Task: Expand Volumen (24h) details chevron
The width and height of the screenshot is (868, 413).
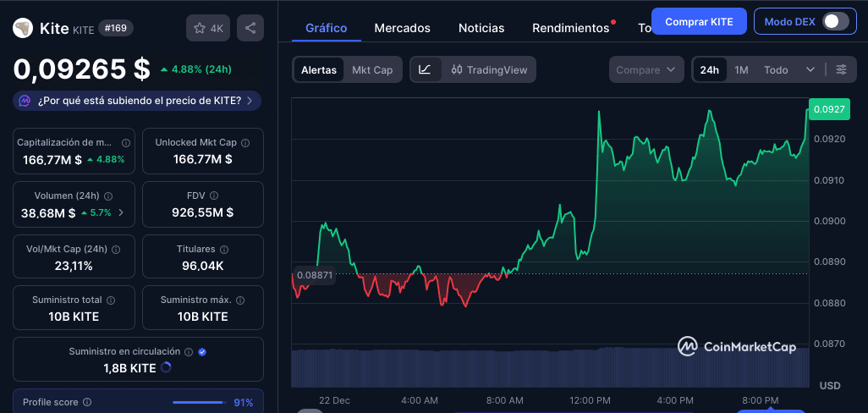Action: 121,212
